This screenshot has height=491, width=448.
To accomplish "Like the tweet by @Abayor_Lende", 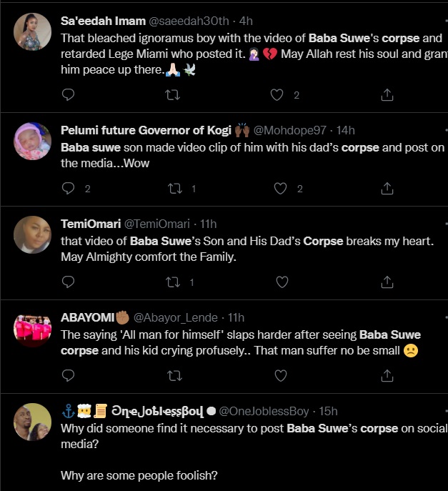I will point(282,375).
